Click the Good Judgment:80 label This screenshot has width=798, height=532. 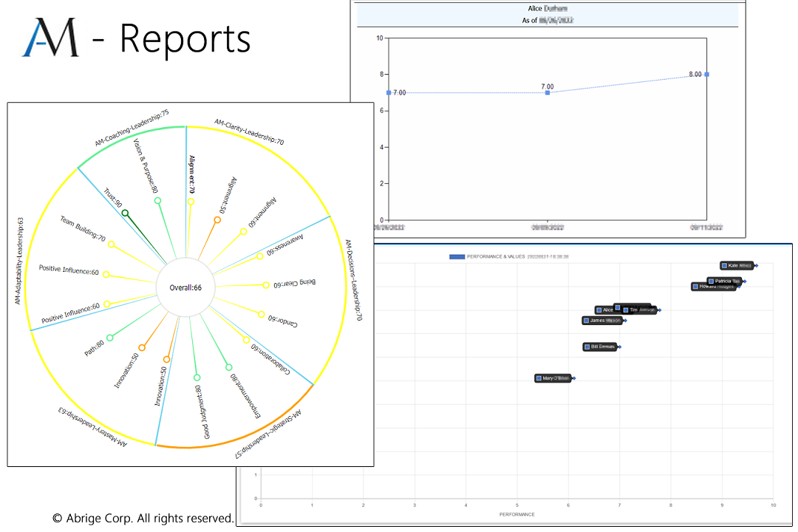tap(202, 412)
